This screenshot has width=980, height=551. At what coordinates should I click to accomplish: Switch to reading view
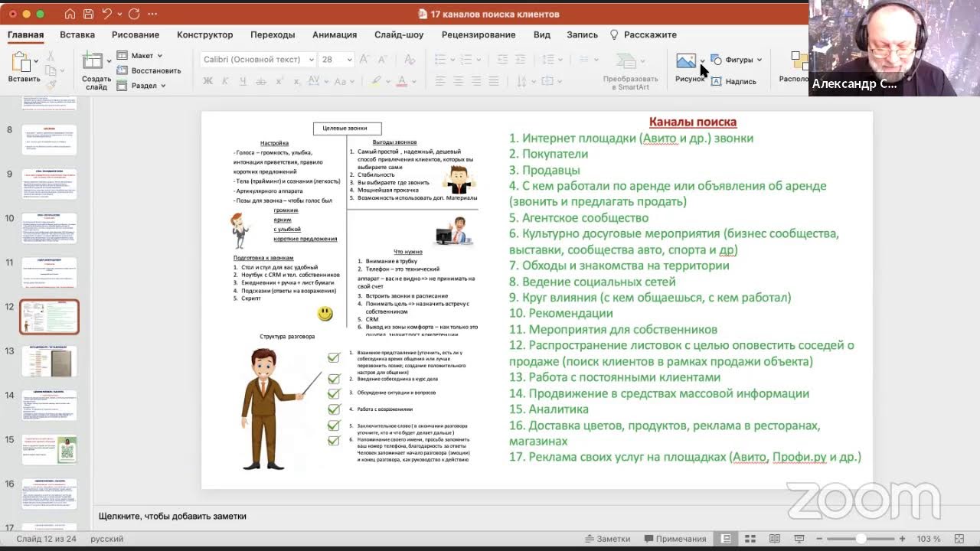pyautogui.click(x=775, y=539)
